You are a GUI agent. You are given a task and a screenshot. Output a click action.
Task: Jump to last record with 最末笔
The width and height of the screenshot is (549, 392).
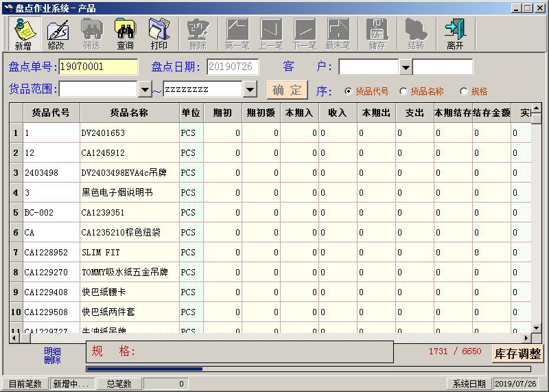338,34
